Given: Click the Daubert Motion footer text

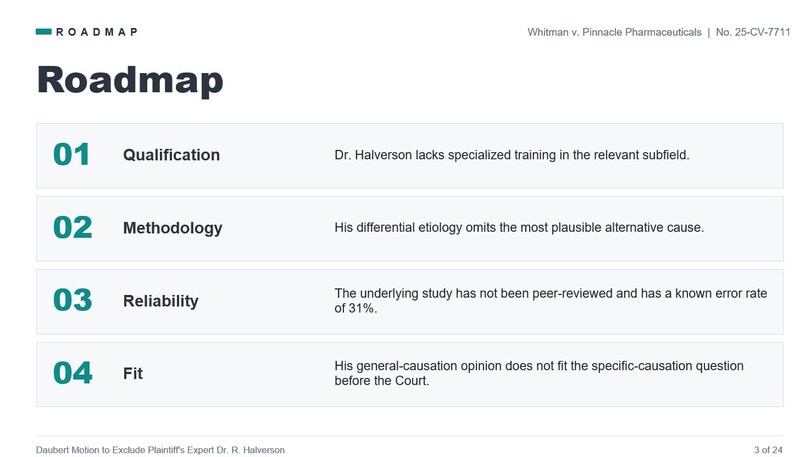Looking at the screenshot, I should (160, 450).
